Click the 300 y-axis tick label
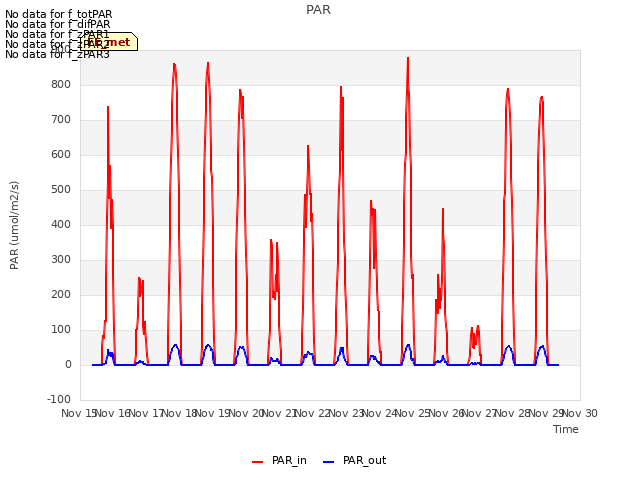 (x=61, y=260)
